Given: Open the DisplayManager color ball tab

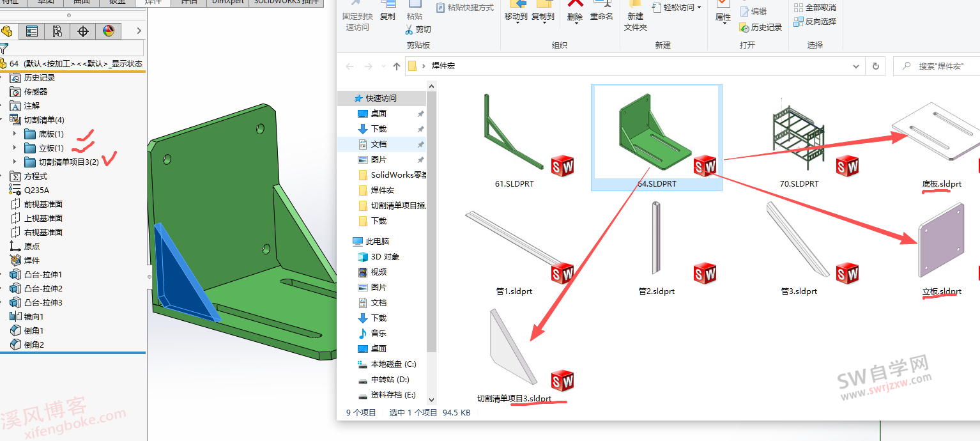Looking at the screenshot, I should [109, 31].
